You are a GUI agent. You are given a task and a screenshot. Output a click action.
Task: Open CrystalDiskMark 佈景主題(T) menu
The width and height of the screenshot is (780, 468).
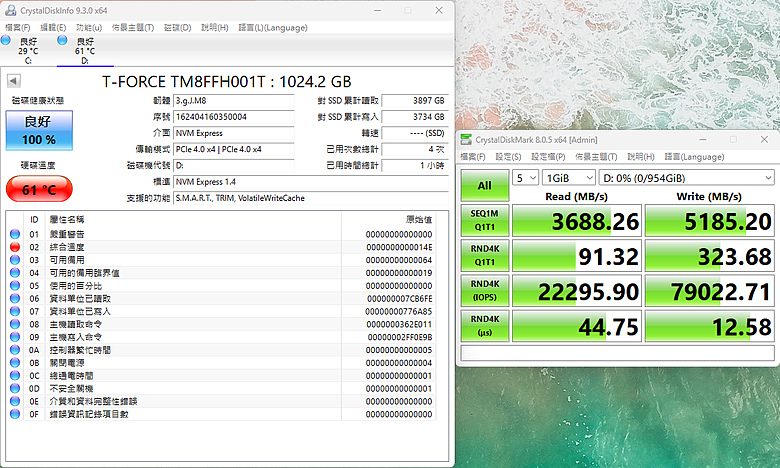tap(596, 157)
